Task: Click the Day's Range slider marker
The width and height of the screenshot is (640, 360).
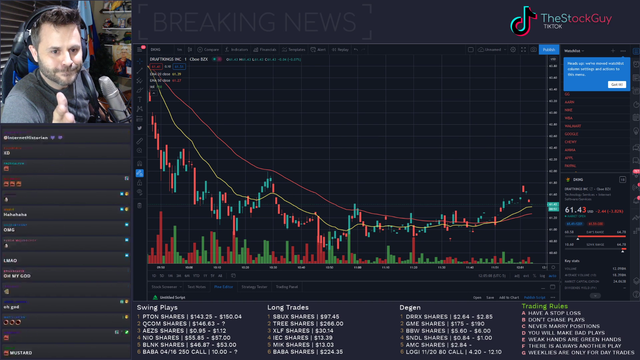Action: pos(578,239)
